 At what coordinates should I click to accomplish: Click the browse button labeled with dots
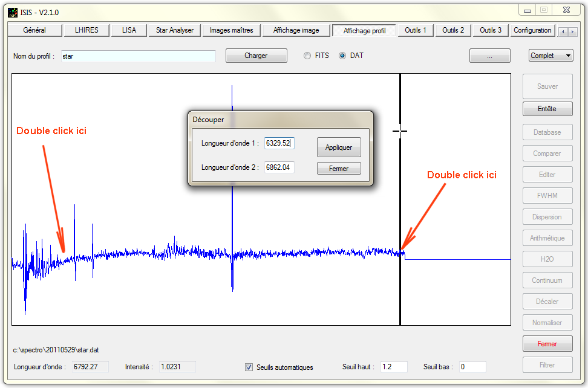click(489, 56)
